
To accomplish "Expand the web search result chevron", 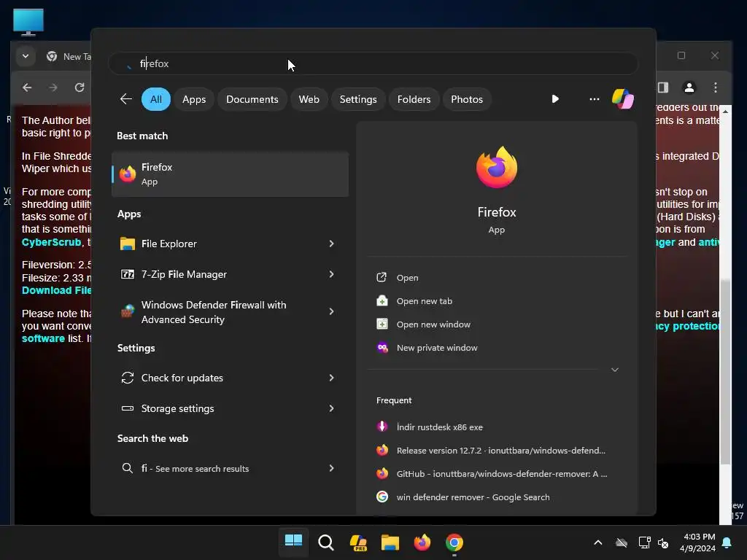I will [332, 469].
